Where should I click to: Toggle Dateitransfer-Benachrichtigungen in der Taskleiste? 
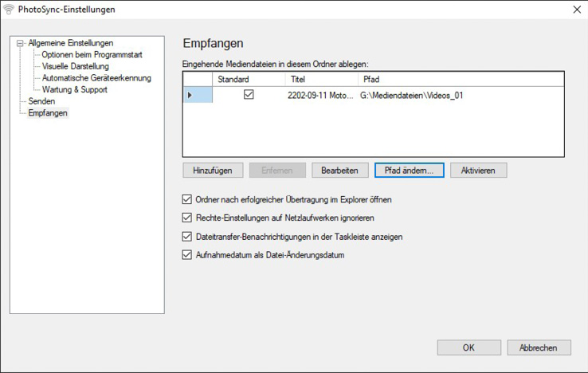pos(188,237)
